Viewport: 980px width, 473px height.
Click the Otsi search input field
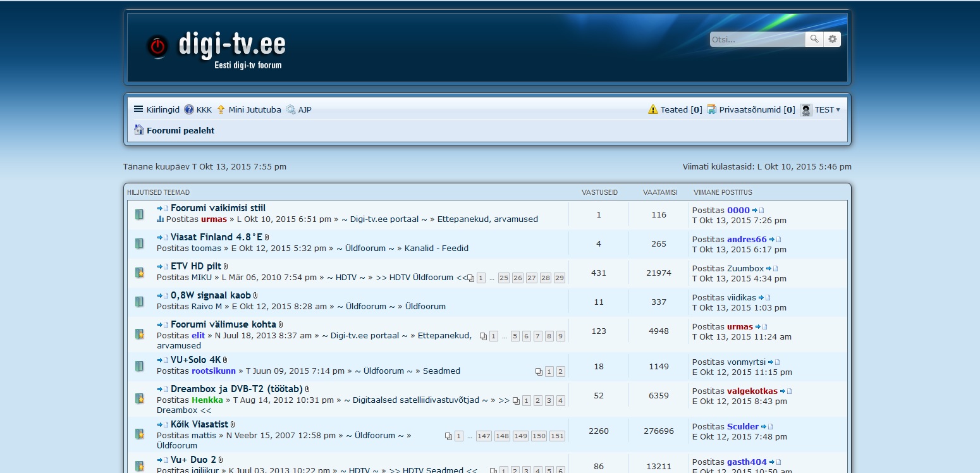click(x=757, y=39)
